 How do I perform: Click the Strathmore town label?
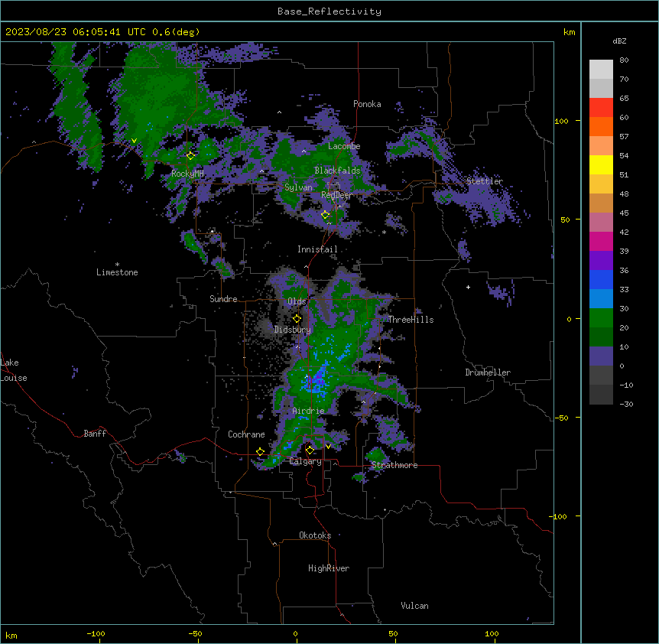pos(394,465)
